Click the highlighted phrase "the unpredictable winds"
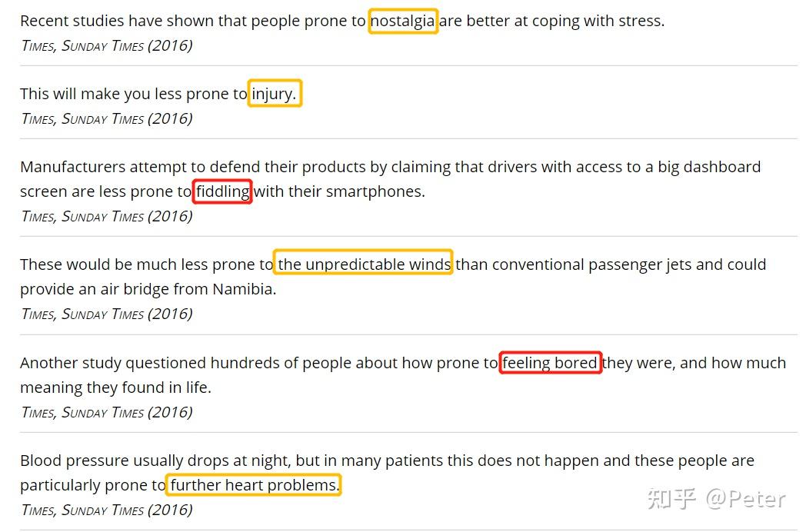The image size is (806, 532). point(364,264)
